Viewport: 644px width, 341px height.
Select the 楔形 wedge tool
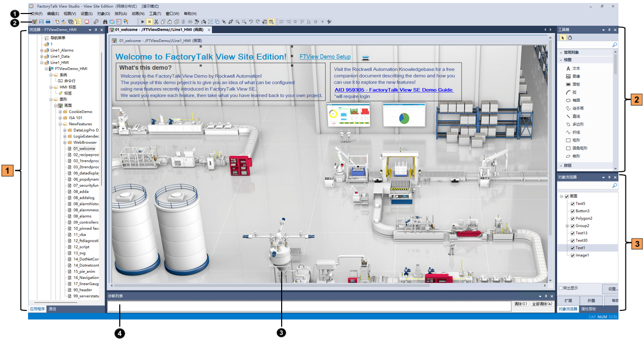(573, 156)
